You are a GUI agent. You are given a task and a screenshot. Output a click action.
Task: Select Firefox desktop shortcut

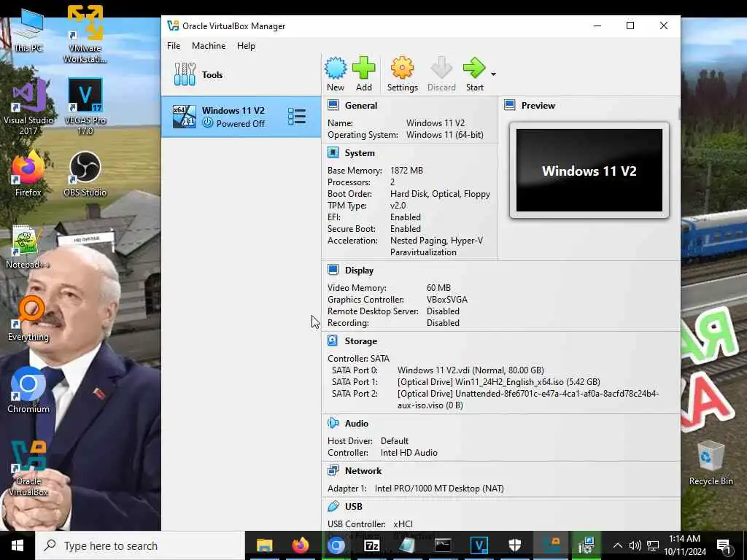[x=28, y=174]
